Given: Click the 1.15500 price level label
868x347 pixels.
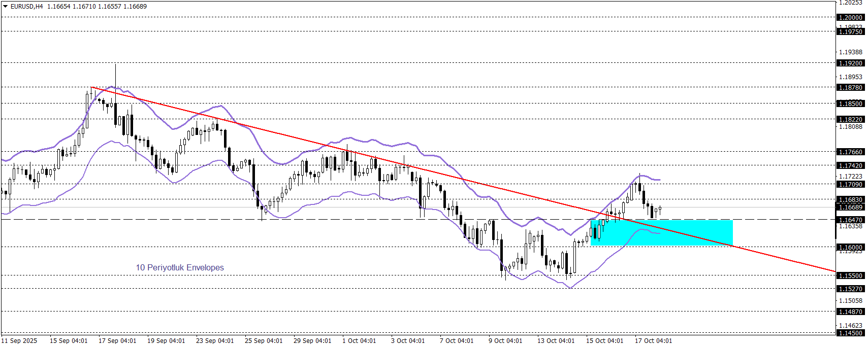Looking at the screenshot, I should tap(850, 275).
